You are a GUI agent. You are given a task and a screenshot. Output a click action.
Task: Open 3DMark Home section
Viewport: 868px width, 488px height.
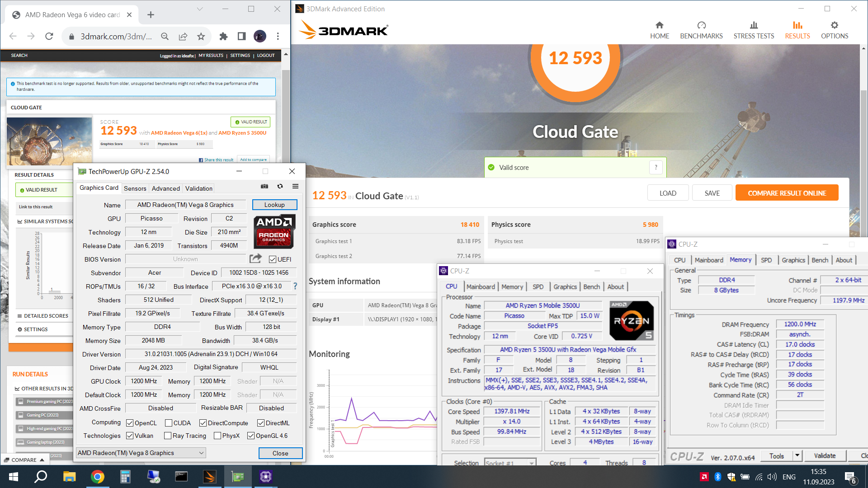tap(660, 30)
